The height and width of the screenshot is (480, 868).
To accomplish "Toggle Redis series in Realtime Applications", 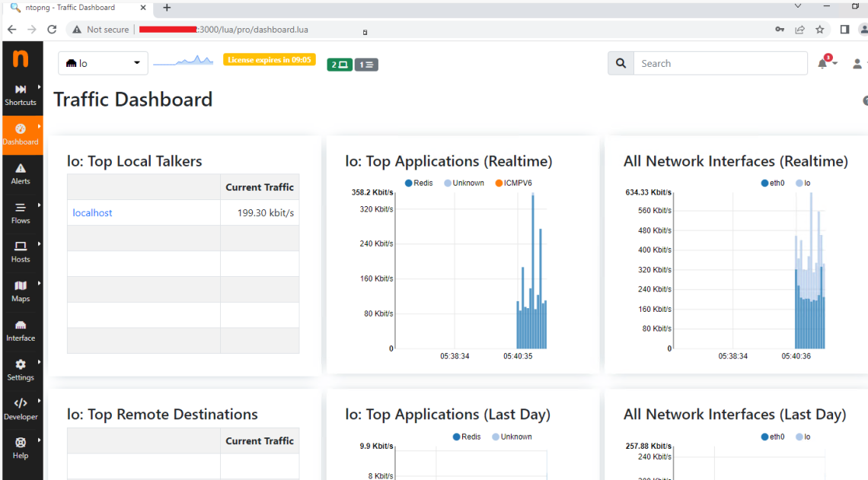I will click(419, 183).
